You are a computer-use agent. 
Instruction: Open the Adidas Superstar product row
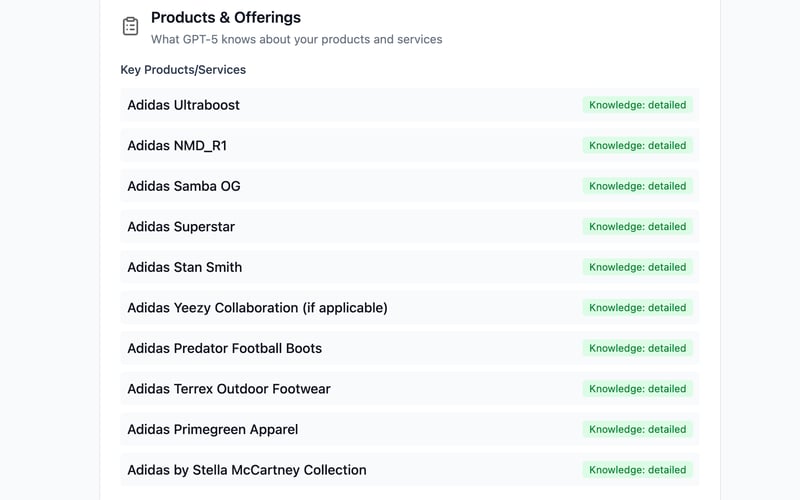(181, 227)
